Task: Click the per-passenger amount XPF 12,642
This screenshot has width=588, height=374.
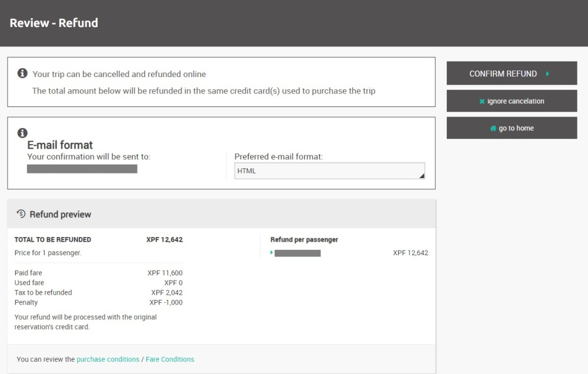Action: 410,253
